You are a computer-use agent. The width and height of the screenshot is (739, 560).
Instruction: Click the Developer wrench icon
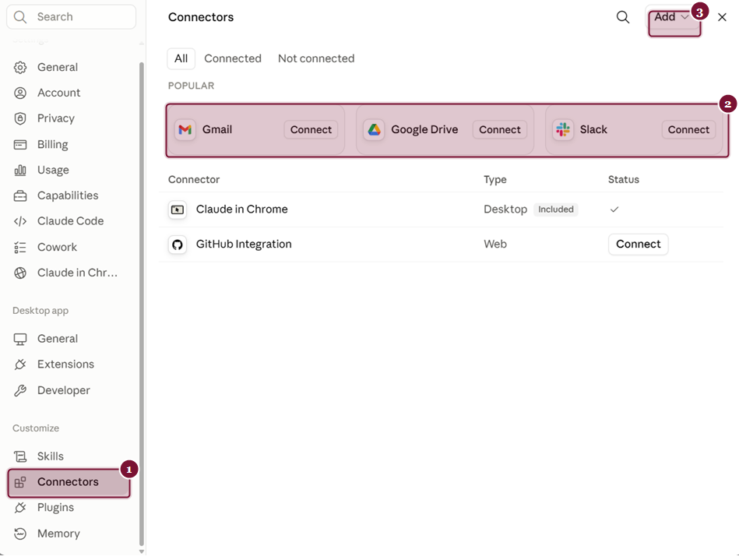pos(20,390)
